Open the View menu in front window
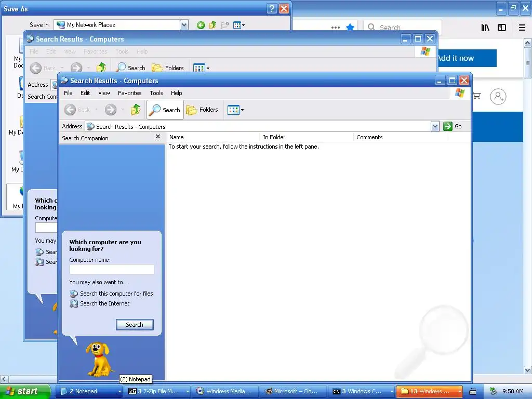Viewport: 532px width, 399px height. click(104, 93)
